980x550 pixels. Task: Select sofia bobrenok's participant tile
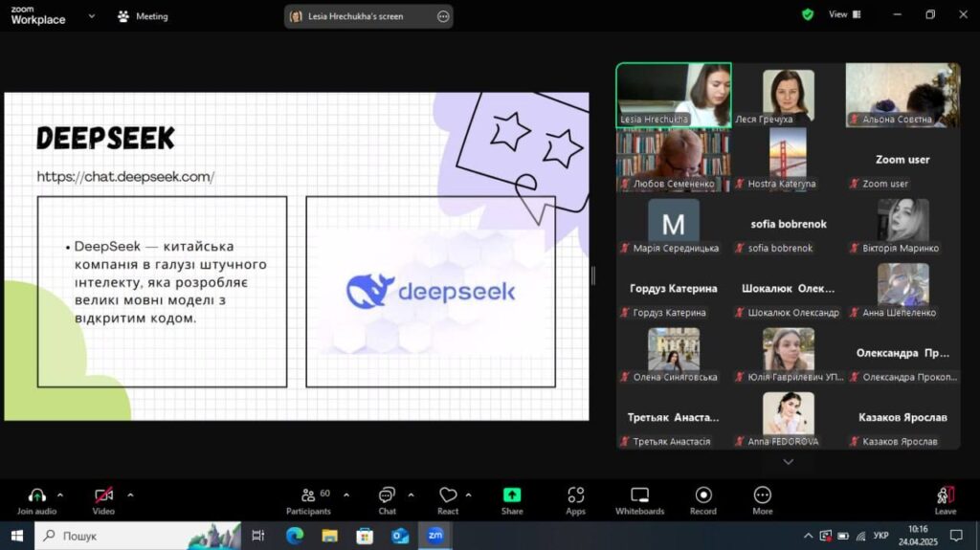pyautogui.click(x=789, y=225)
